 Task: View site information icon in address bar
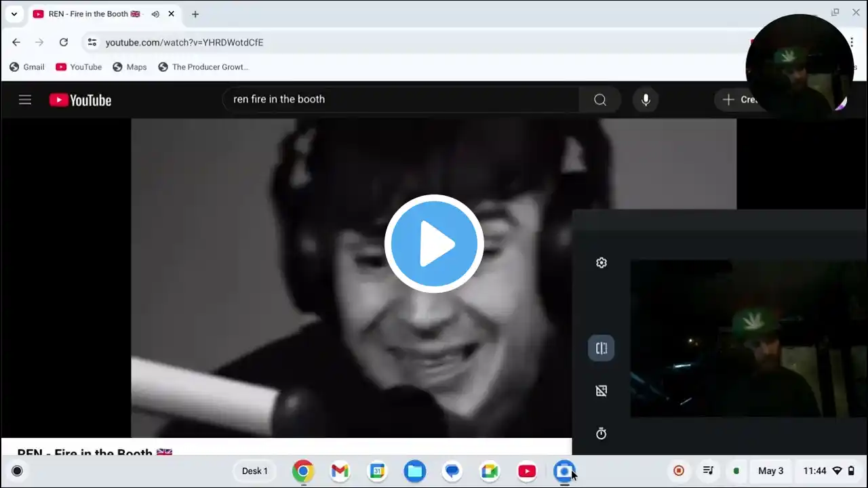coord(93,42)
